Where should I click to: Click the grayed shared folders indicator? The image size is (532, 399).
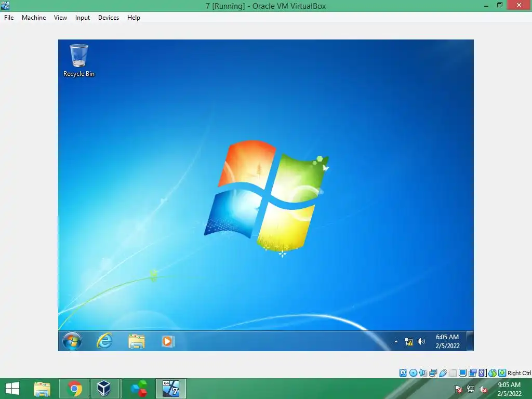tap(453, 373)
